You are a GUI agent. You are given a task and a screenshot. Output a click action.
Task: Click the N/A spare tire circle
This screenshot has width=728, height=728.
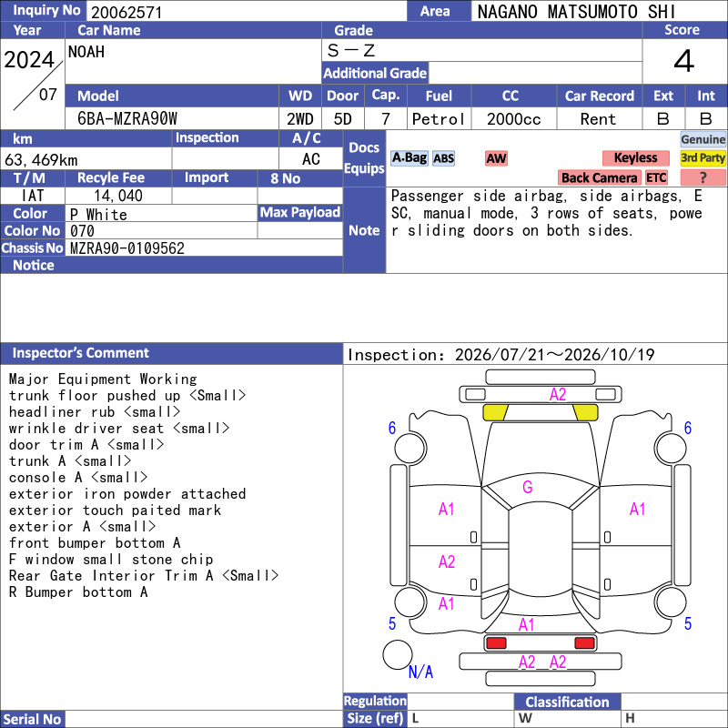[398, 654]
